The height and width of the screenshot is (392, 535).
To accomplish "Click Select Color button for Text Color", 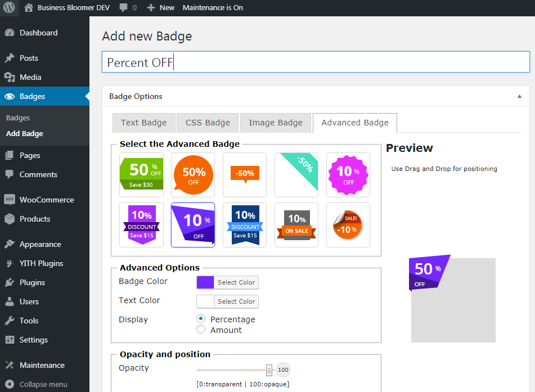I will point(236,301).
